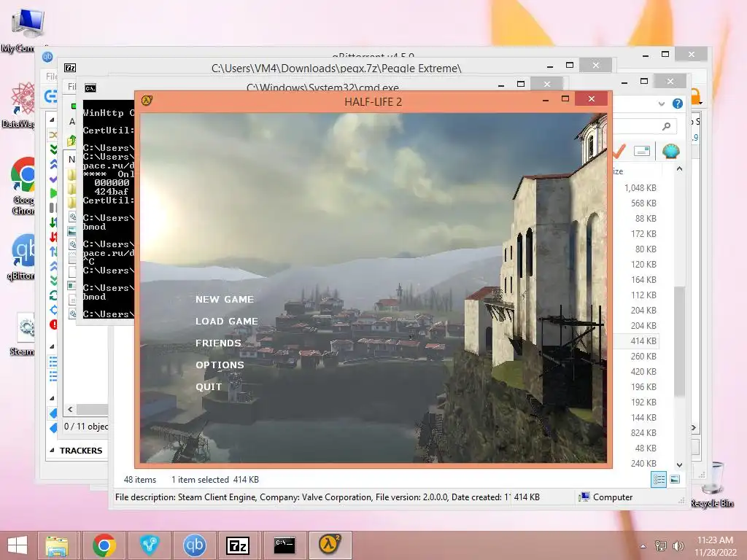
Task: Select the 568 KB file size row
Action: 643,203
